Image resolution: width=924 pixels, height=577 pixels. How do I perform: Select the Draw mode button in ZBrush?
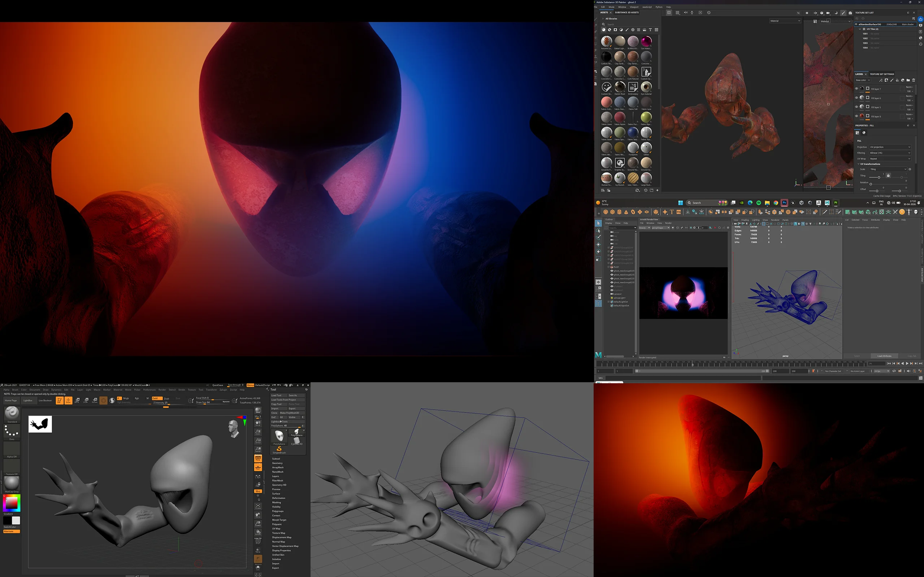point(68,400)
